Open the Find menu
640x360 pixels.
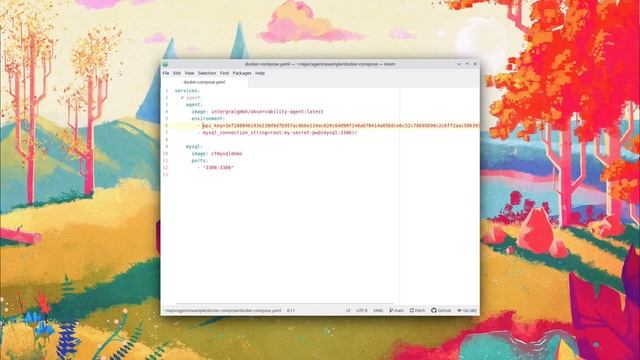pyautogui.click(x=224, y=73)
